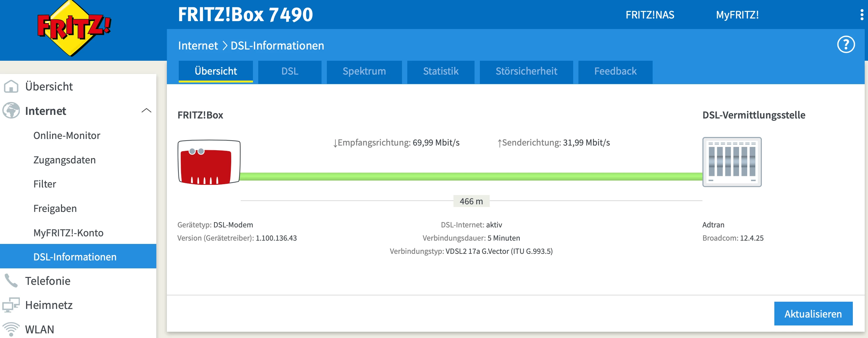Open MyFRITZ! link in header
The width and height of the screenshot is (868, 338).
click(x=737, y=15)
